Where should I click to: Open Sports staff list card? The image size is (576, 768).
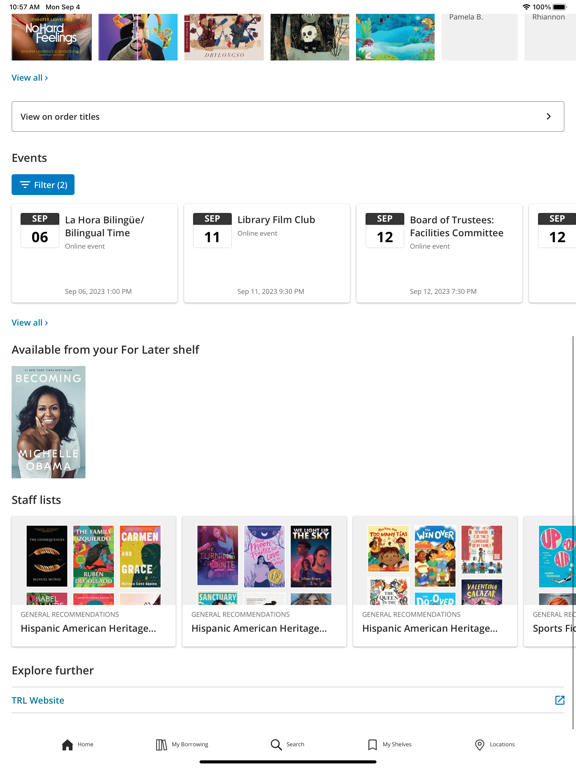[x=550, y=581]
